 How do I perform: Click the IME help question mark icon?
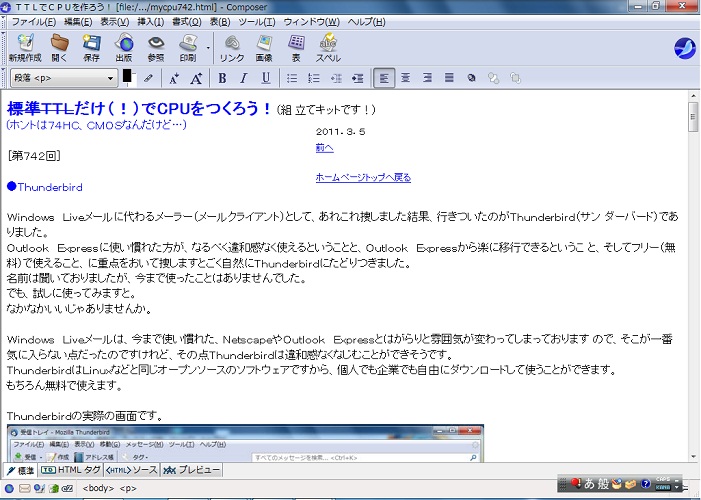645,483
